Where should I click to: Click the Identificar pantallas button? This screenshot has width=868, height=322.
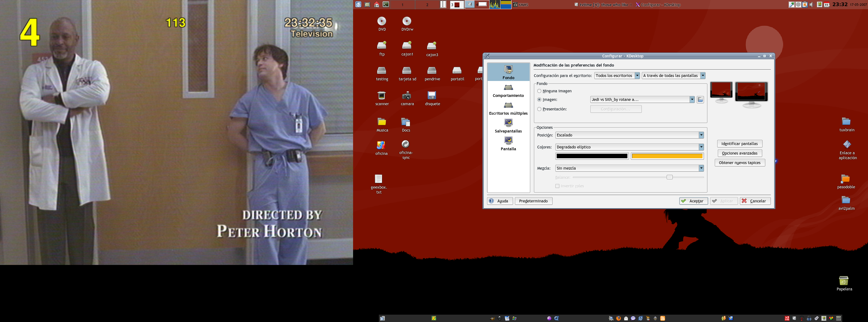coord(739,144)
